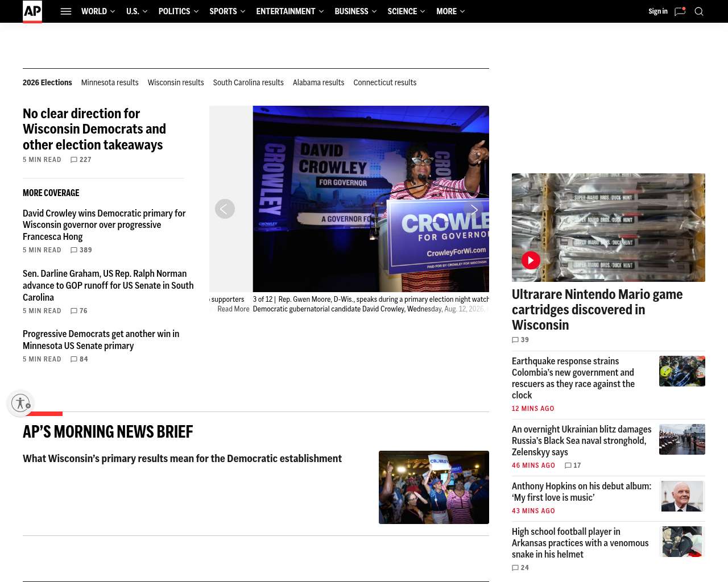Show previous photo in Crowley carousel

pyautogui.click(x=225, y=209)
